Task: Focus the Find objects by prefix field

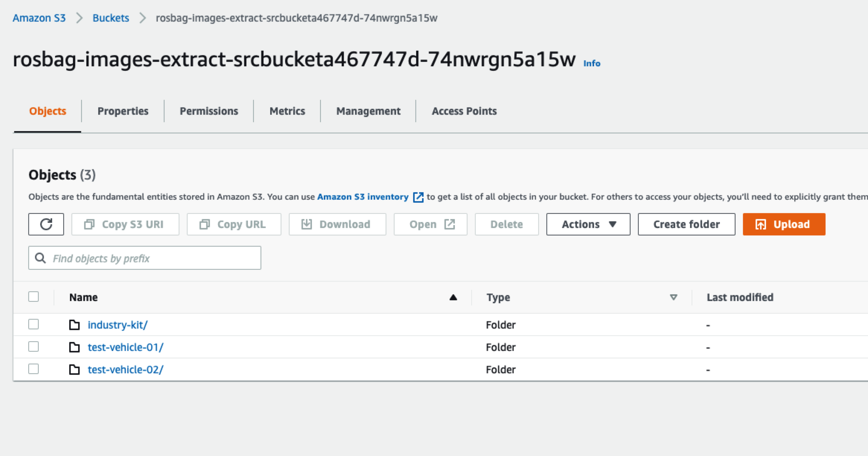Action: [145, 258]
